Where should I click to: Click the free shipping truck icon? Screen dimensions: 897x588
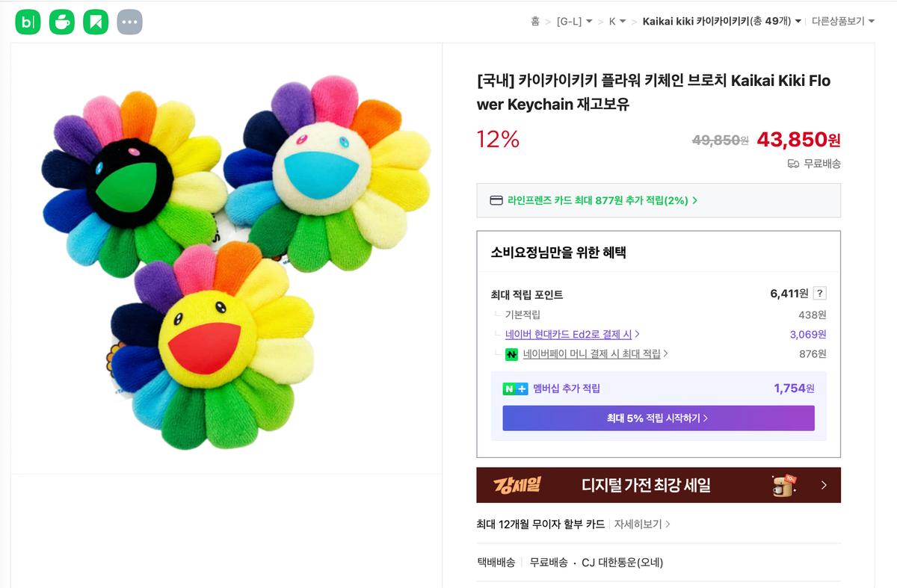[792, 164]
